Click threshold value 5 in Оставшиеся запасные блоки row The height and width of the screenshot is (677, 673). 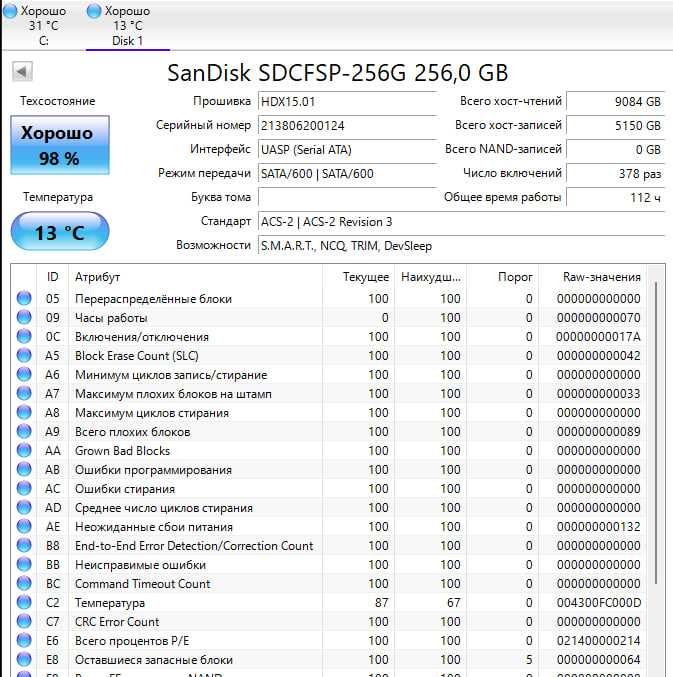pos(529,660)
